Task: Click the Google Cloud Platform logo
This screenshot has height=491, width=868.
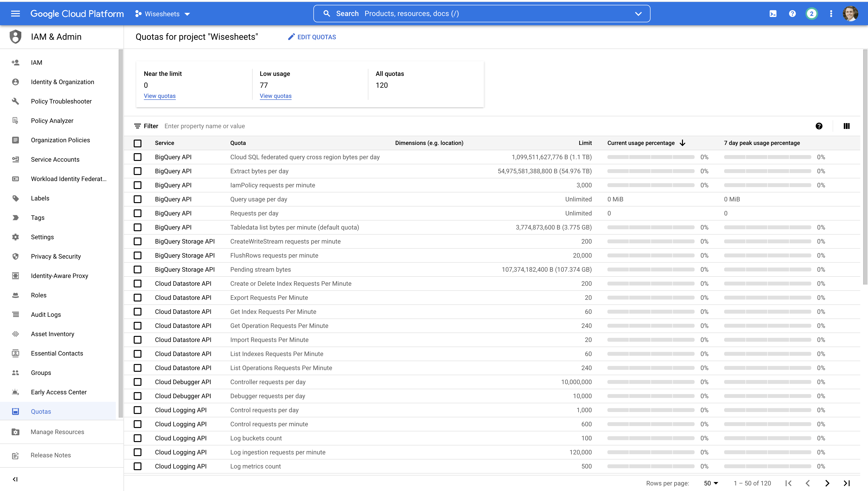Action: [x=77, y=14]
